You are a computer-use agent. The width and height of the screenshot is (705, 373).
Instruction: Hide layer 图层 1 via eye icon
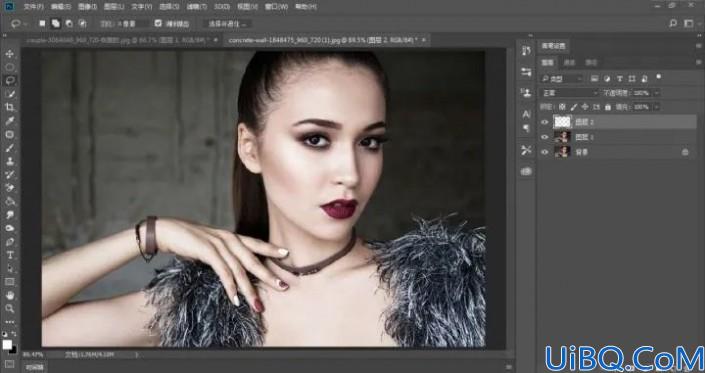coord(544,137)
